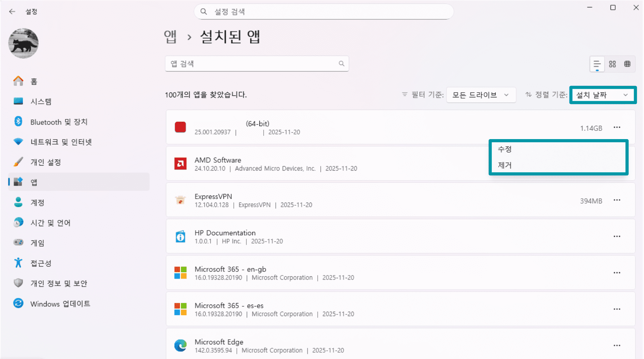This screenshot has height=359, width=644.
Task: Switch to compact list view layout
Action: pyautogui.click(x=597, y=64)
